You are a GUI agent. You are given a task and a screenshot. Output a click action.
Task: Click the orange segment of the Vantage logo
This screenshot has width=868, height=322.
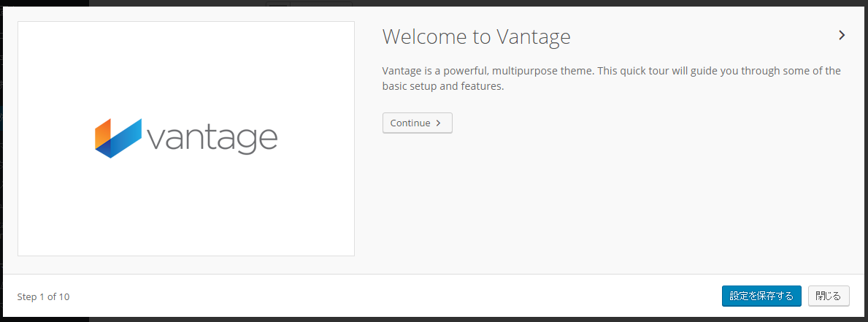(104, 134)
